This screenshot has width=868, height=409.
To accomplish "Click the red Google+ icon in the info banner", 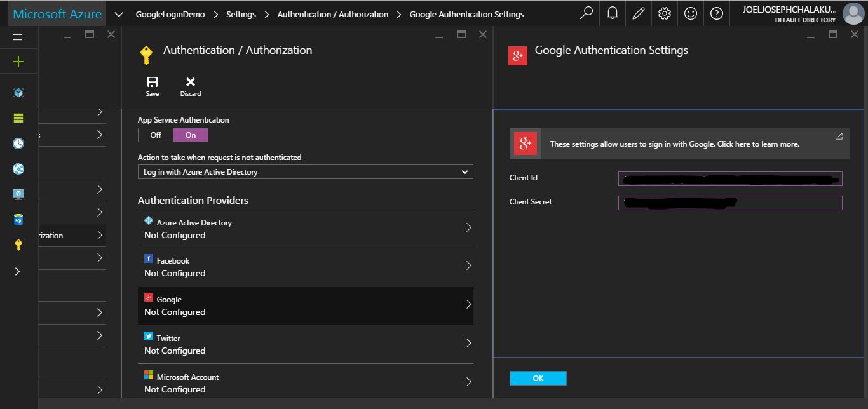I will pyautogui.click(x=526, y=144).
